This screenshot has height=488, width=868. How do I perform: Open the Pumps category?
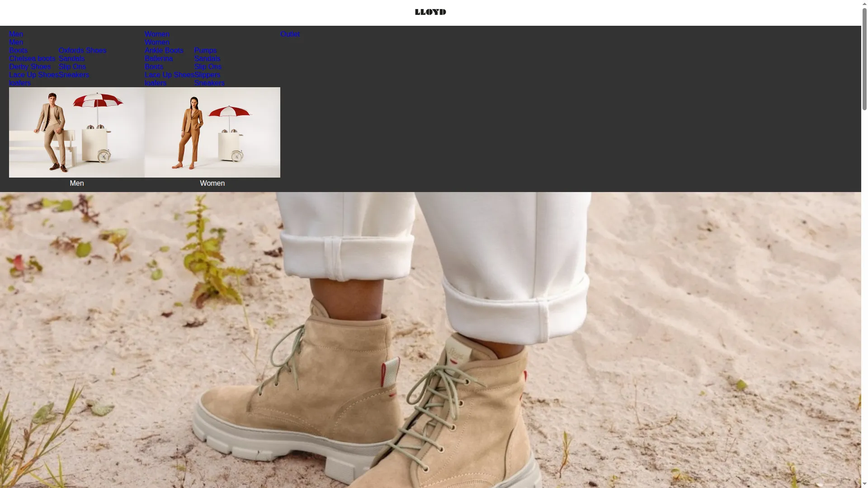pos(205,51)
